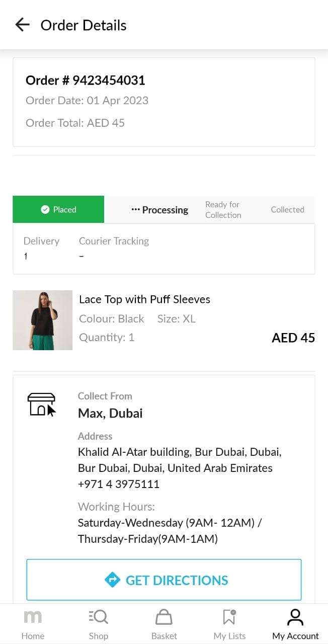This screenshot has height=644, width=328.
Task: Open the Basket bag icon
Action: [164, 617]
